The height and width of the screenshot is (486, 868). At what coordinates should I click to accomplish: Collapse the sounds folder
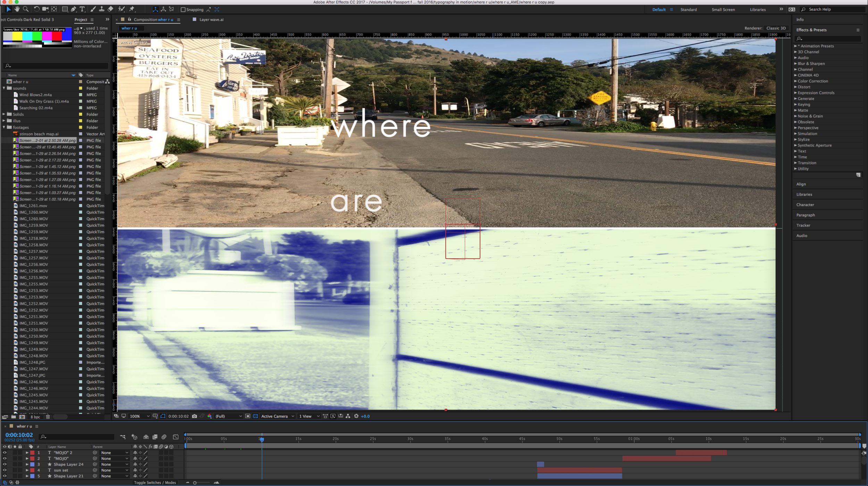coord(4,88)
